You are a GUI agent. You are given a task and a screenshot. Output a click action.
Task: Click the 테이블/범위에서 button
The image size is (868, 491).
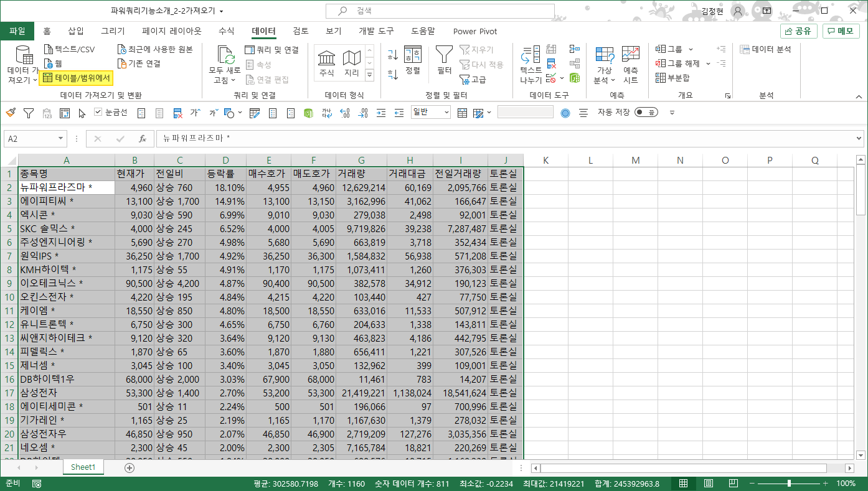point(76,78)
